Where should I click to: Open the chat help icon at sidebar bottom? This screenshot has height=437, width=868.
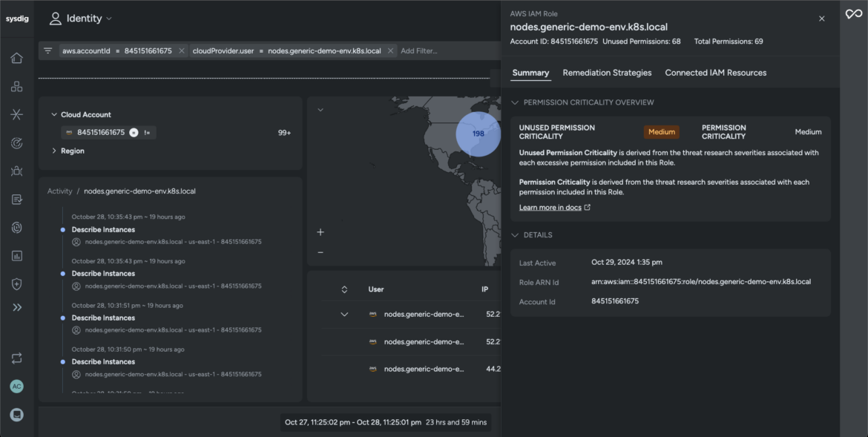tap(16, 414)
